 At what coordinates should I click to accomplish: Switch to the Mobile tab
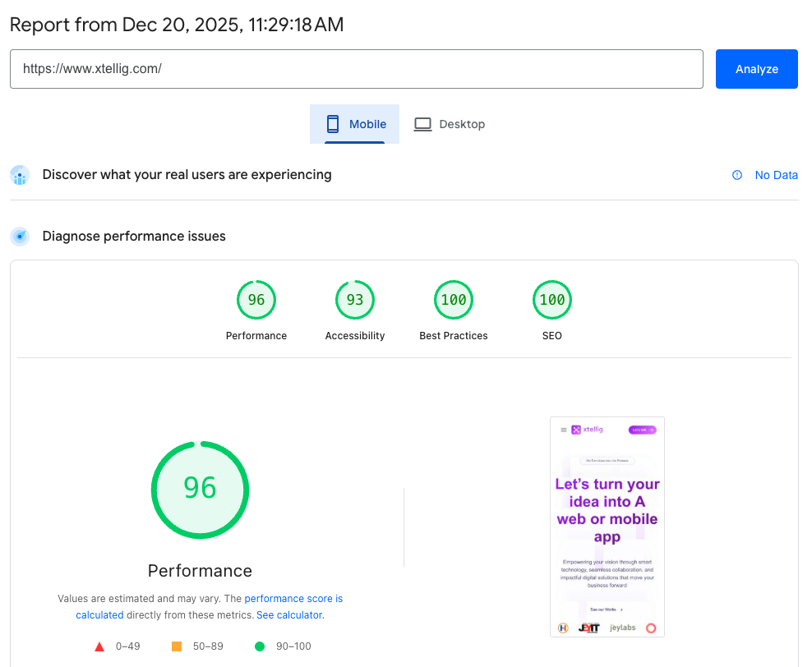click(x=354, y=123)
